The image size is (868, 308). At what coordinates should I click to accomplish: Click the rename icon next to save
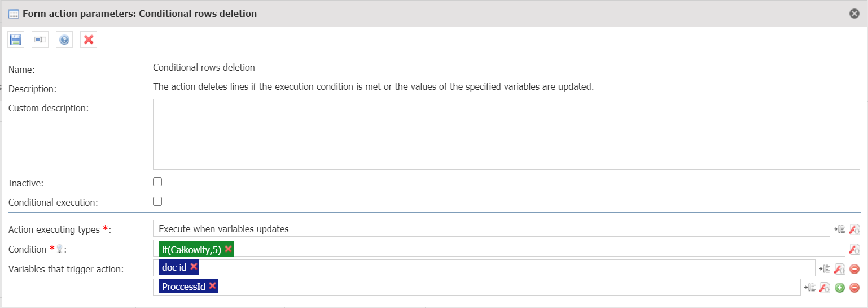click(x=40, y=40)
